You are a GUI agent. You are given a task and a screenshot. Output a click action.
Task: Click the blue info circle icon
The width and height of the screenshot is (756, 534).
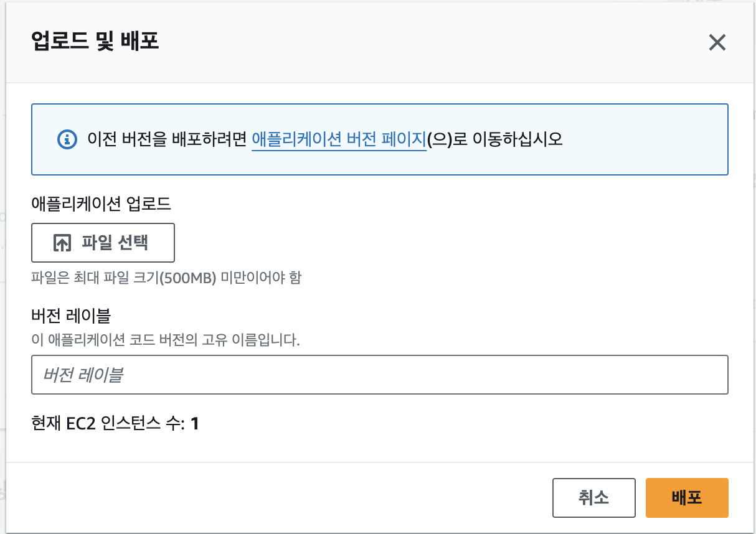(67, 139)
